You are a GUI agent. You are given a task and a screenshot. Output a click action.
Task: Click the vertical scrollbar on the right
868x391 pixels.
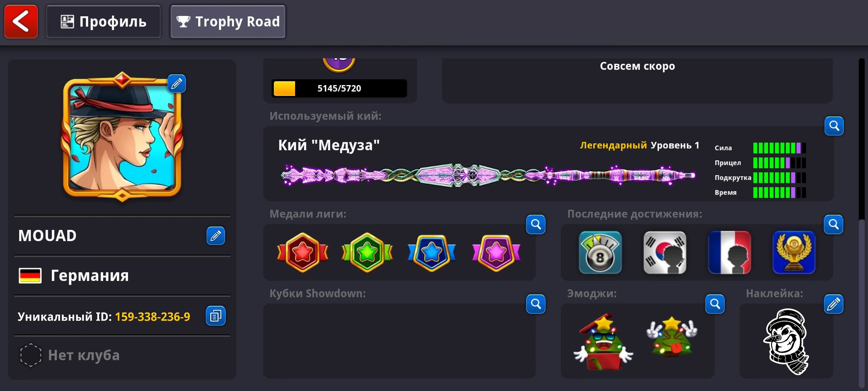coord(863,223)
